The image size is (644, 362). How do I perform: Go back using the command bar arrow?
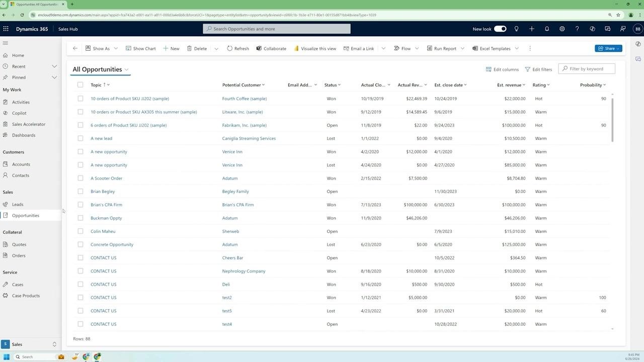pyautogui.click(x=75, y=48)
